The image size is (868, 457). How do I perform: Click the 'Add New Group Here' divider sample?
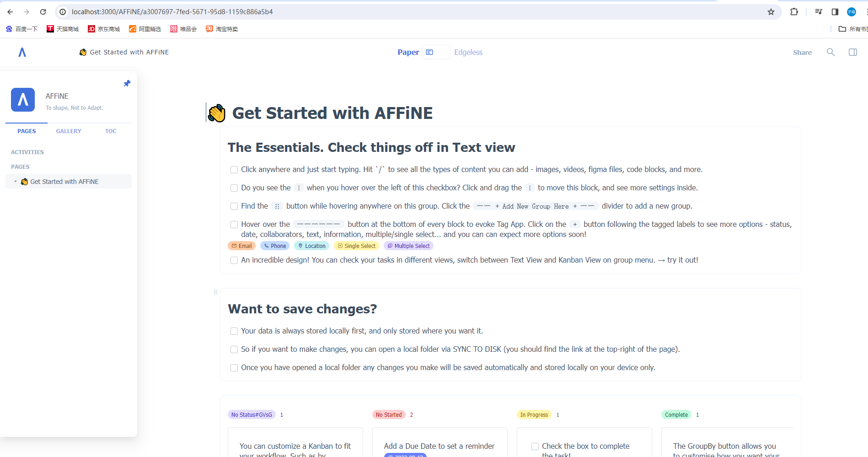pos(536,206)
